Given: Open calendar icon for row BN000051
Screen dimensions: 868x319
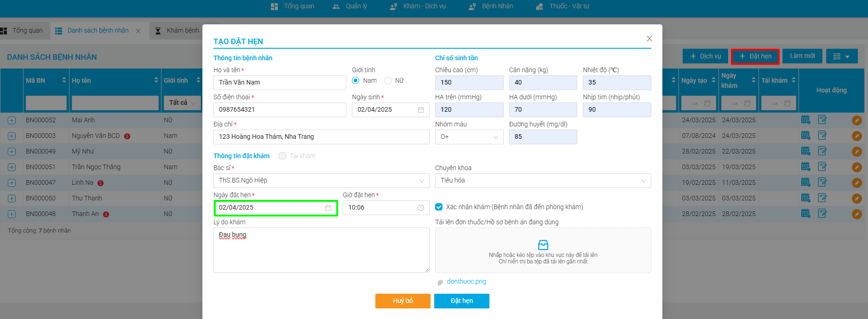Looking at the screenshot, I should pos(805,167).
